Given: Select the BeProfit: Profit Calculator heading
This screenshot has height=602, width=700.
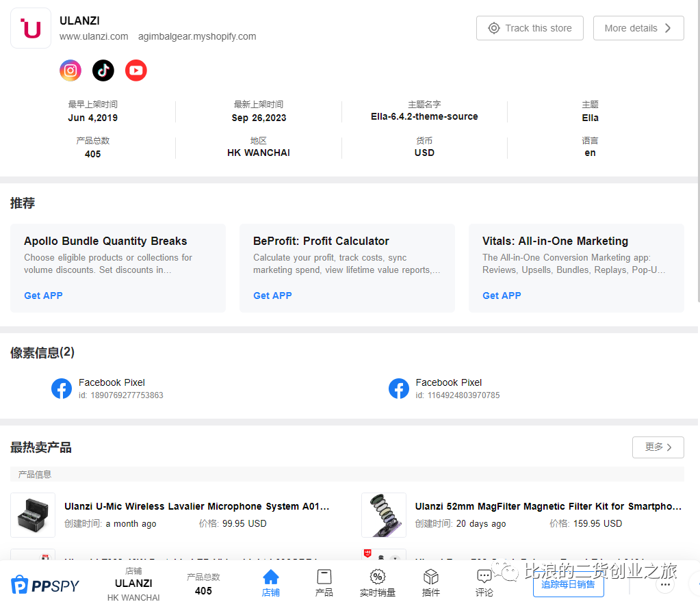Looking at the screenshot, I should [x=321, y=241].
